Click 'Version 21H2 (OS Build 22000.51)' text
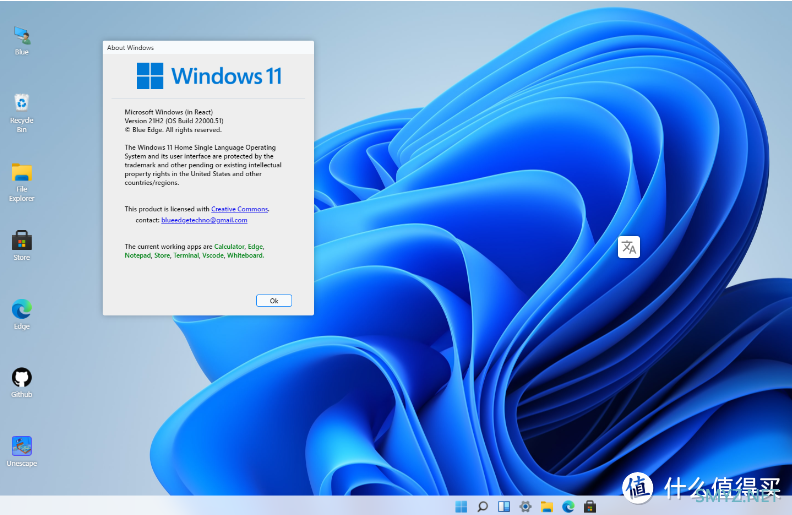The width and height of the screenshot is (792, 515). (174, 121)
